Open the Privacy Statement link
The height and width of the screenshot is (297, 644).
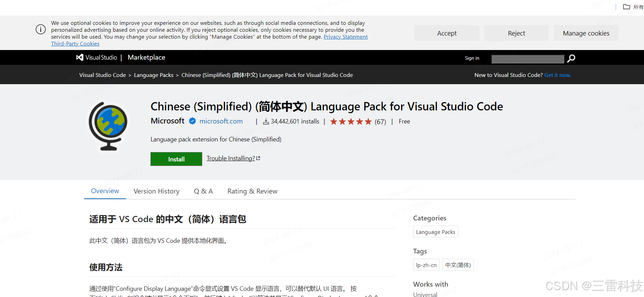click(x=345, y=37)
